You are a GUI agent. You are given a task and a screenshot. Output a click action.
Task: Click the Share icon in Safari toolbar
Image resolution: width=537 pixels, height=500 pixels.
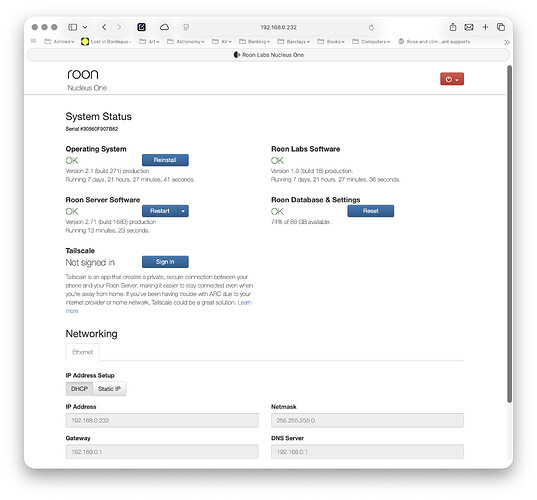point(453,27)
